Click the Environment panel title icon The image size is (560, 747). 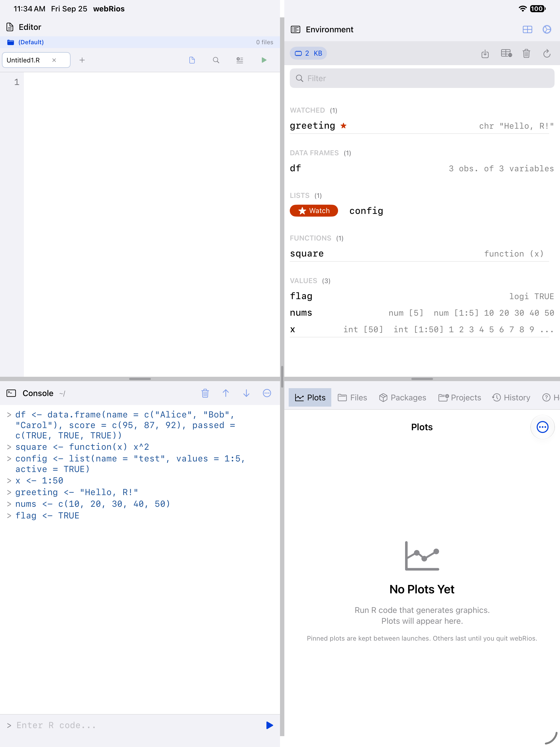coord(295,30)
